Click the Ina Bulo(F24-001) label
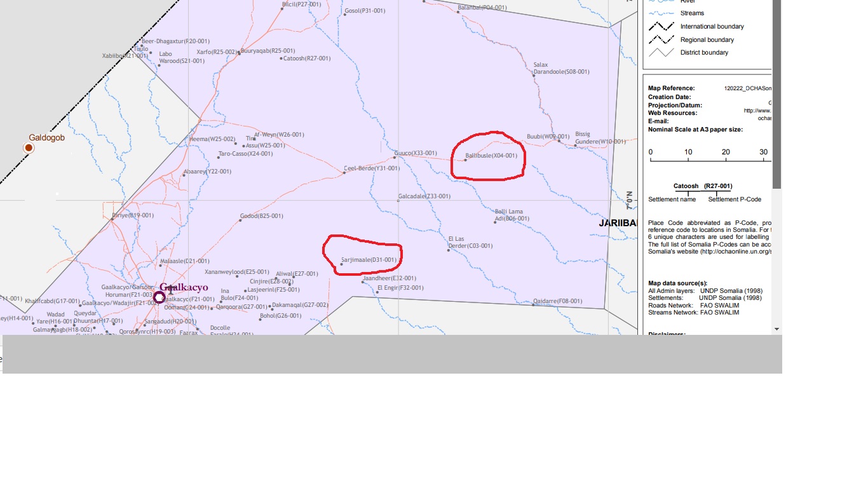 tap(239, 294)
